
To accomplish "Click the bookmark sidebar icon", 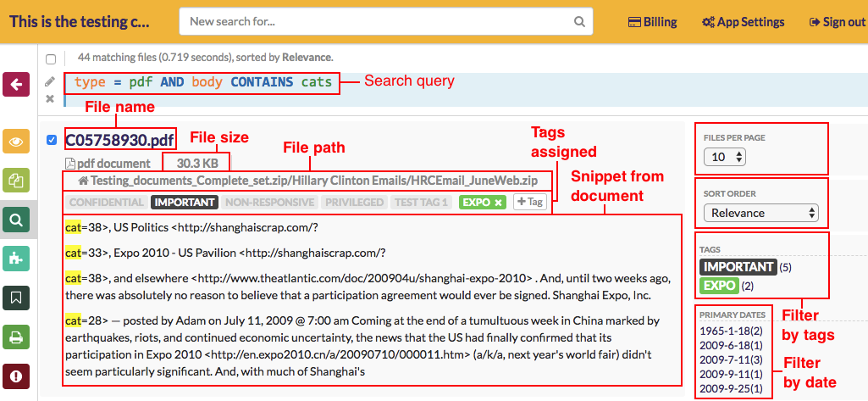I will pyautogui.click(x=16, y=298).
